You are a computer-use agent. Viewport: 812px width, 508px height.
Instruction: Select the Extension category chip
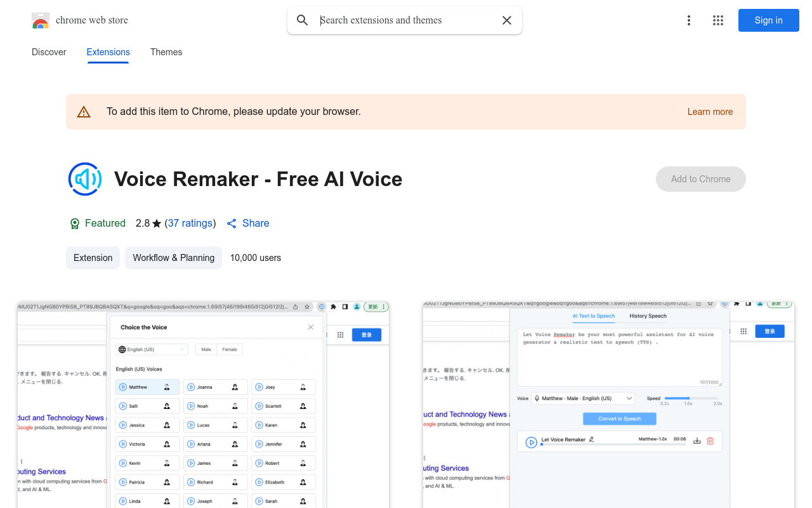pos(93,258)
